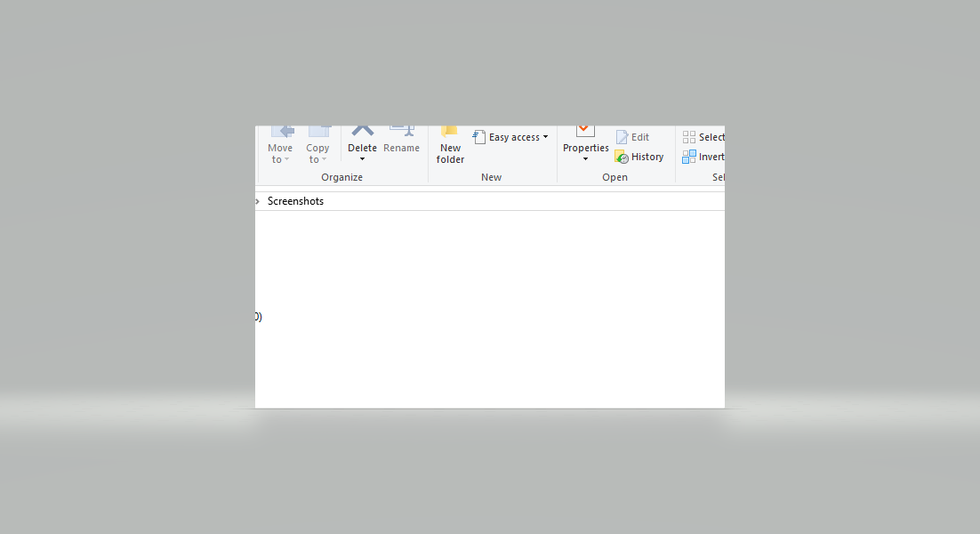980x534 pixels.
Task: Click the Move to arrow icon
Action: point(281,131)
